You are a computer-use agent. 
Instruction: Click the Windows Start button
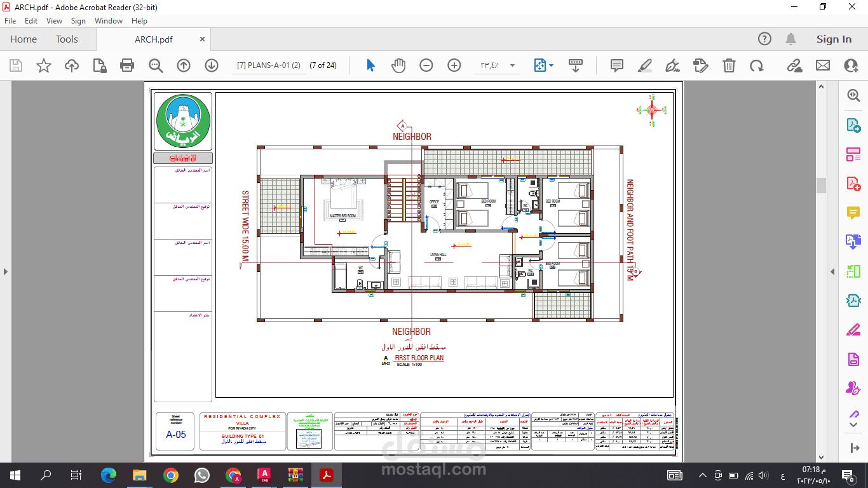coord(15,475)
